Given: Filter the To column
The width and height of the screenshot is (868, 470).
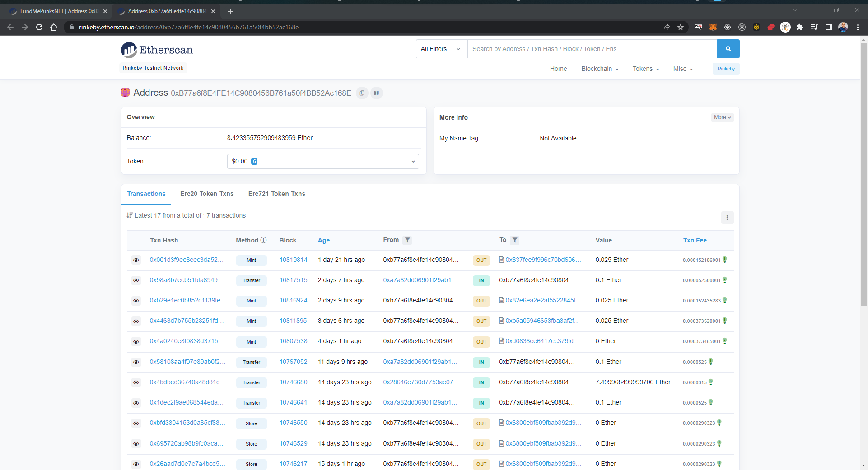Looking at the screenshot, I should click(515, 240).
